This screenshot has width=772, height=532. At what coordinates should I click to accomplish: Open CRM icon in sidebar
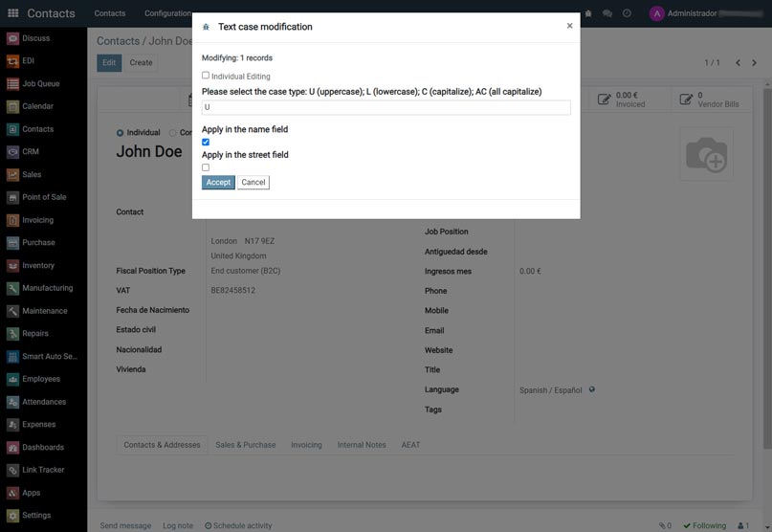click(12, 152)
